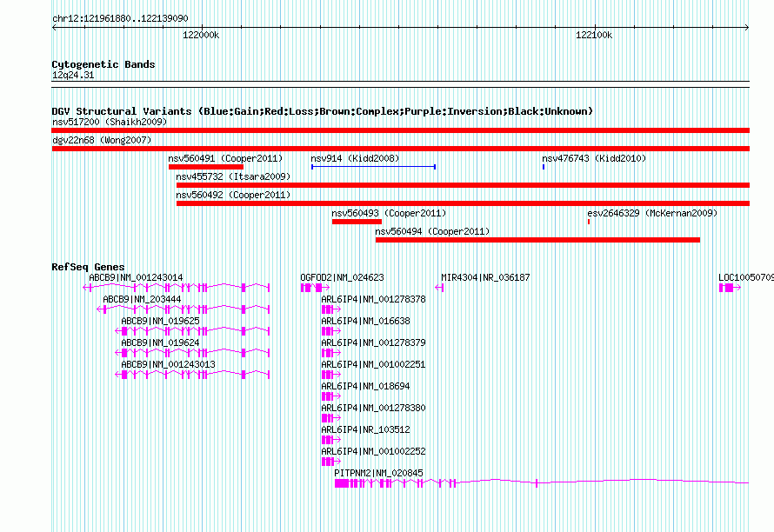Click the 12q24.31 band label

(73, 75)
